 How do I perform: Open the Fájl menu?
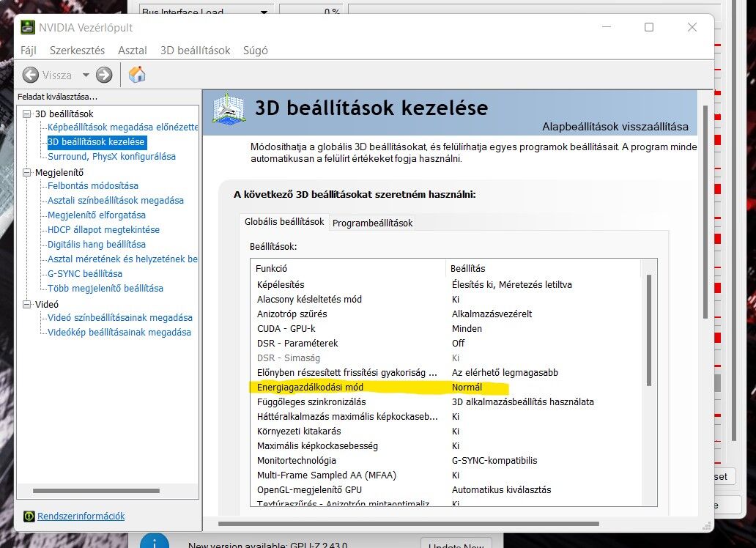29,50
